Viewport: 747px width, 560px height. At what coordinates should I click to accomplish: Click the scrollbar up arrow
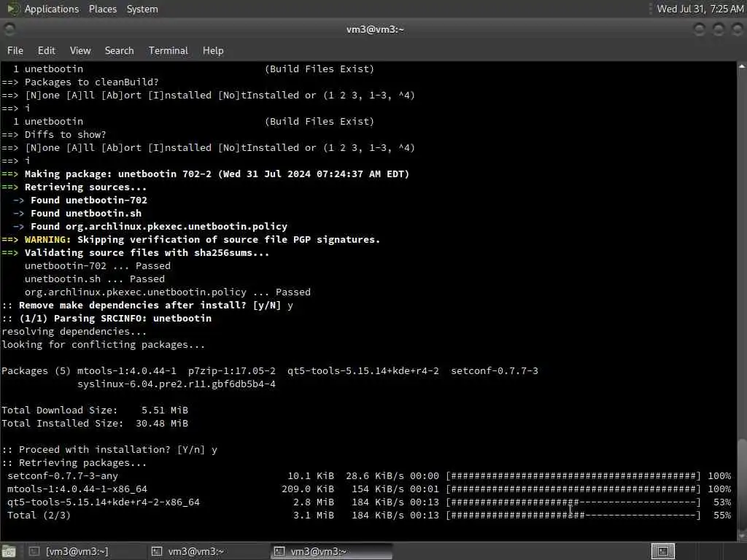(742, 66)
